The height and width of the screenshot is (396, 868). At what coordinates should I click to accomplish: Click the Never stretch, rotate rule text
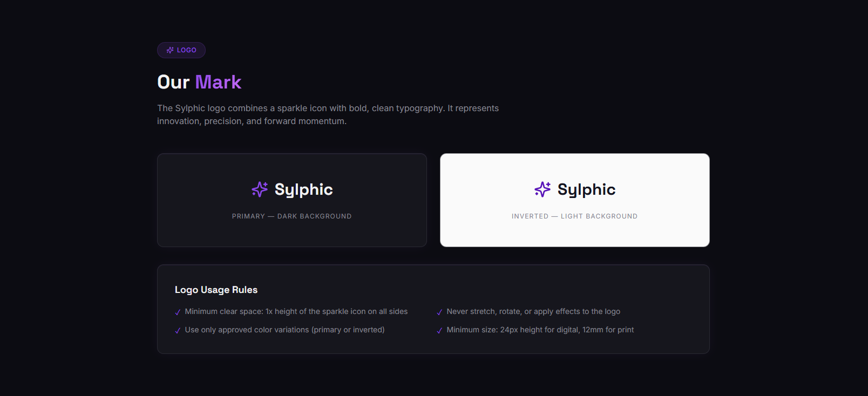(533, 312)
